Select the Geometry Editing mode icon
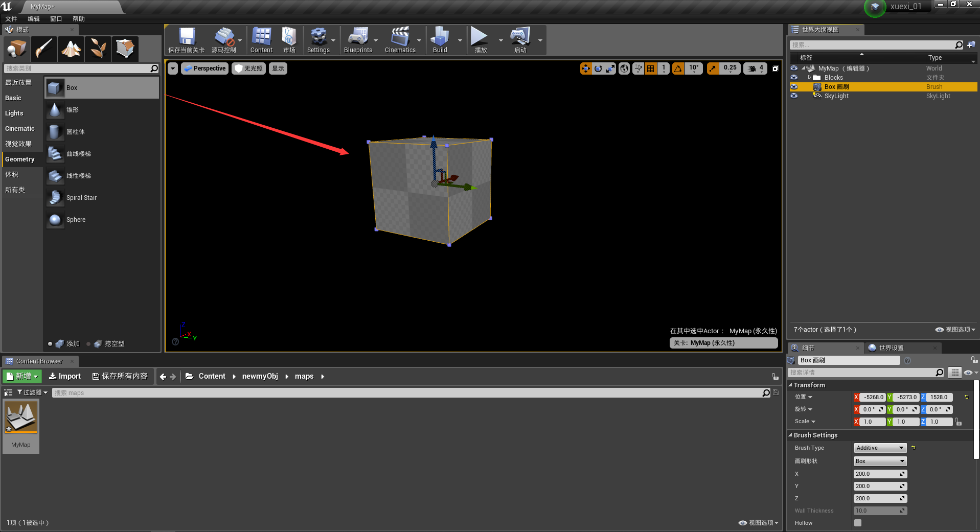The image size is (980, 532). [x=125, y=49]
